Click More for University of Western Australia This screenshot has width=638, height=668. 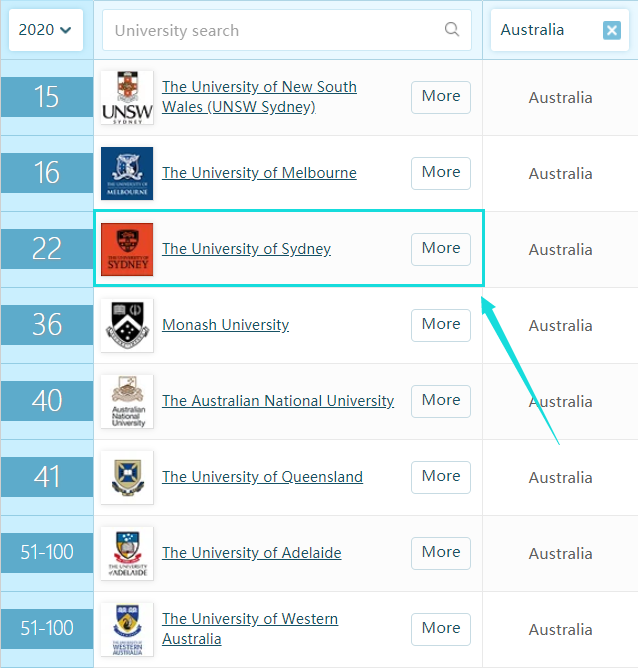(x=441, y=629)
